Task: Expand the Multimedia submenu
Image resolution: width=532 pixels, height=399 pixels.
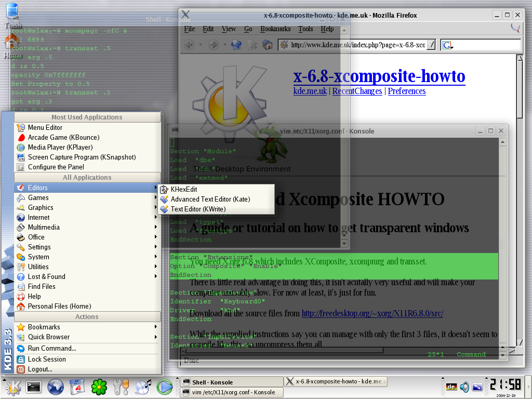Action: [x=87, y=227]
